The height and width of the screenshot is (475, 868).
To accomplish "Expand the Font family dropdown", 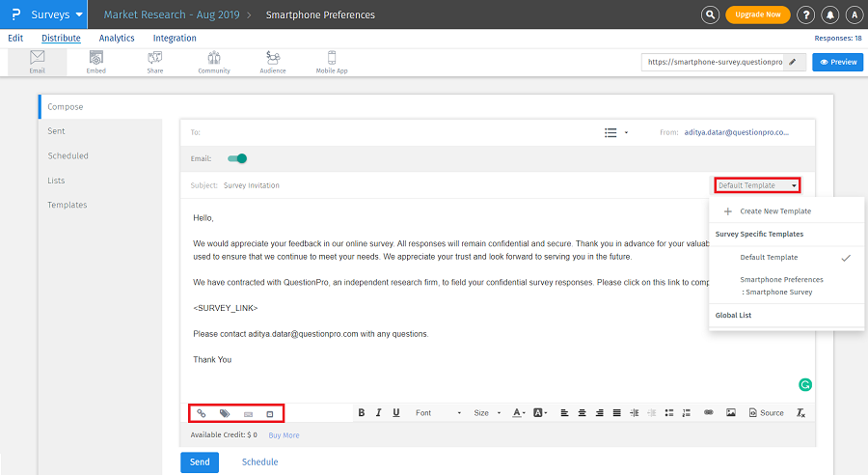I will click(431, 413).
